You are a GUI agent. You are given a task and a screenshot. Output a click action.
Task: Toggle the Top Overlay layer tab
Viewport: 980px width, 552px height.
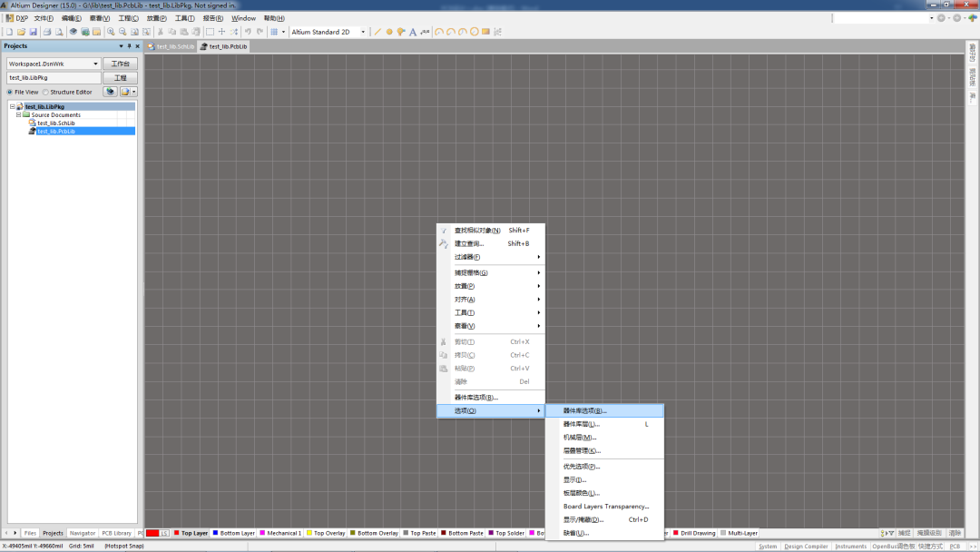coord(326,533)
